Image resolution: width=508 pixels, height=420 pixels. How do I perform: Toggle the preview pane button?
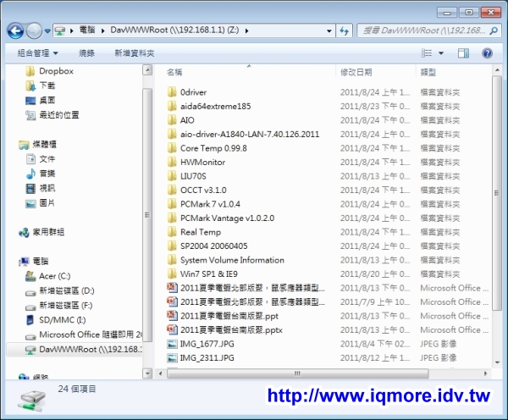tap(463, 53)
